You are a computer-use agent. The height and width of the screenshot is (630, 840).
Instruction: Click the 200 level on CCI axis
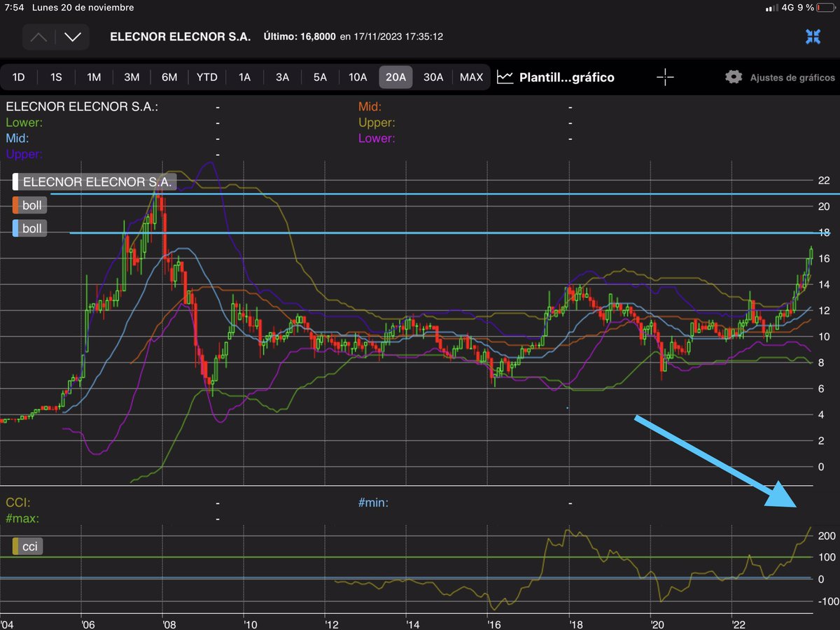826,535
